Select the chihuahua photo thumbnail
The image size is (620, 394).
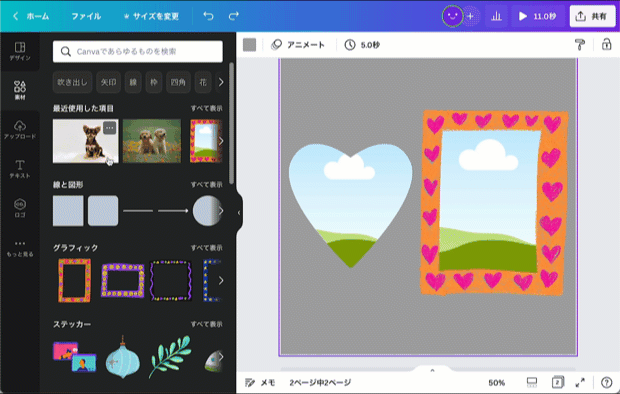point(85,141)
